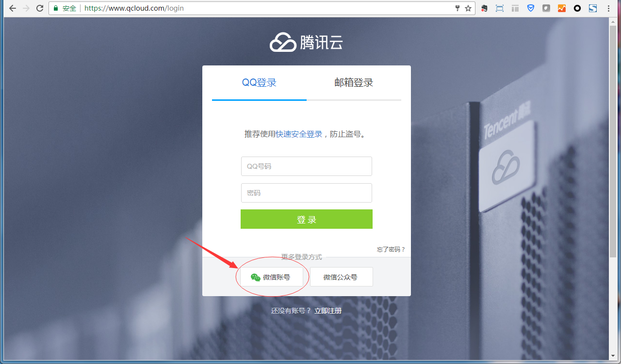Focus the QQ号码 input field

(x=307, y=166)
